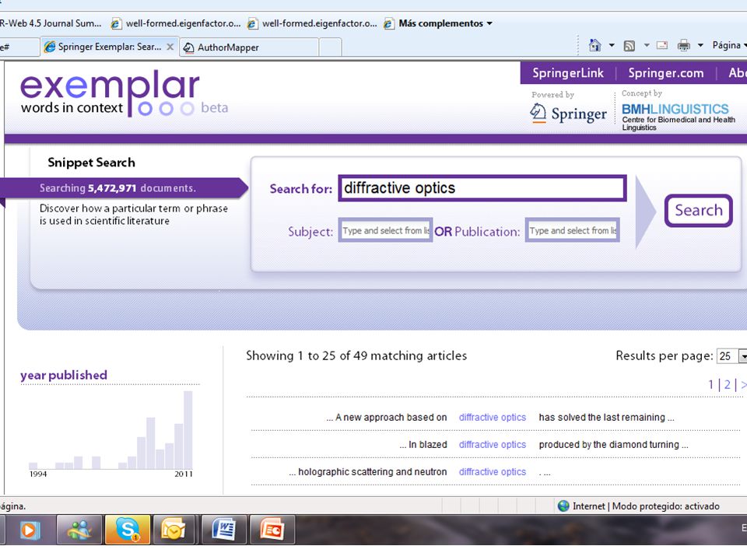Open Windows Media Player from taskbar
This screenshot has width=747, height=560.
coord(29,530)
